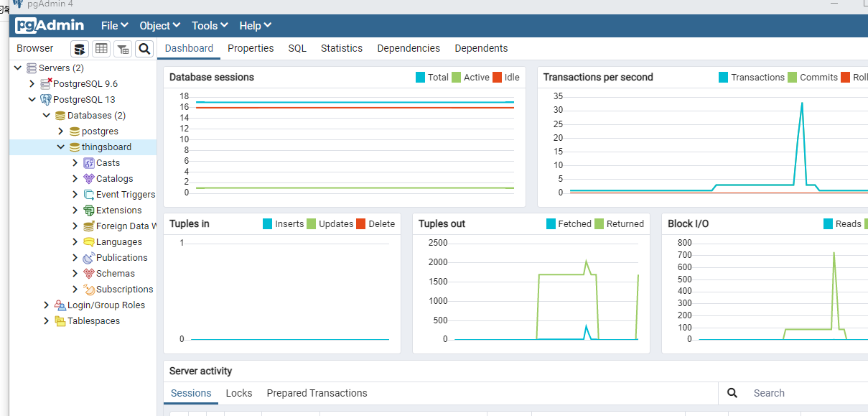Click the Casts node icon

(89, 163)
